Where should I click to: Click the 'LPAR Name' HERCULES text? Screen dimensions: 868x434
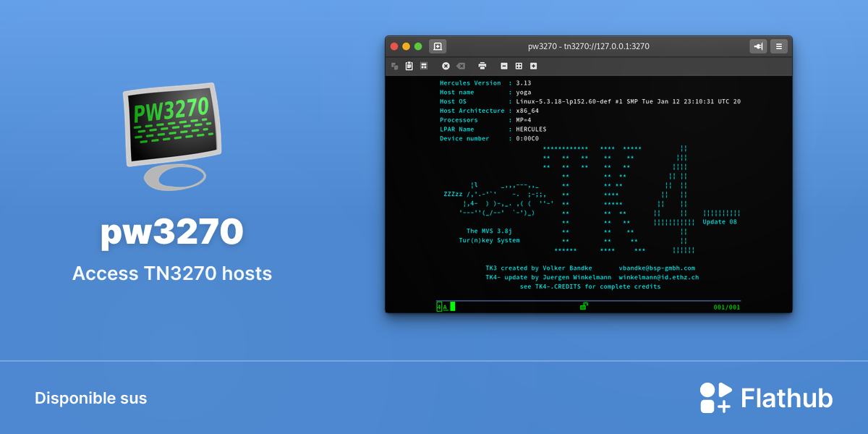pos(531,129)
